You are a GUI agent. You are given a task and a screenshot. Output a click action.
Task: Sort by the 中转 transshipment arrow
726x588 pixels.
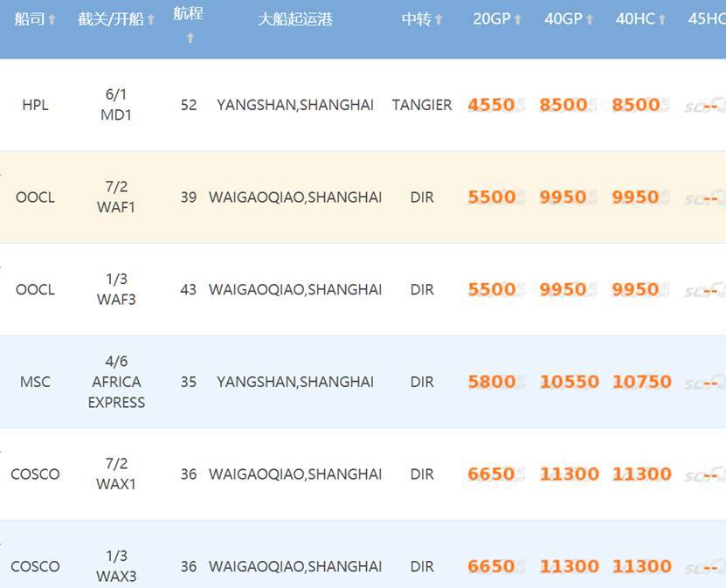pyautogui.click(x=439, y=19)
